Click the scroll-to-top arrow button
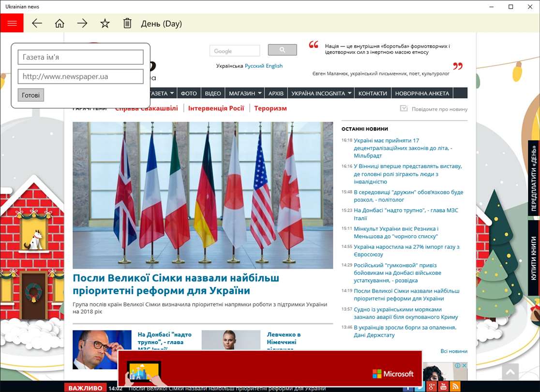The height and width of the screenshot is (392, 540). [510, 372]
